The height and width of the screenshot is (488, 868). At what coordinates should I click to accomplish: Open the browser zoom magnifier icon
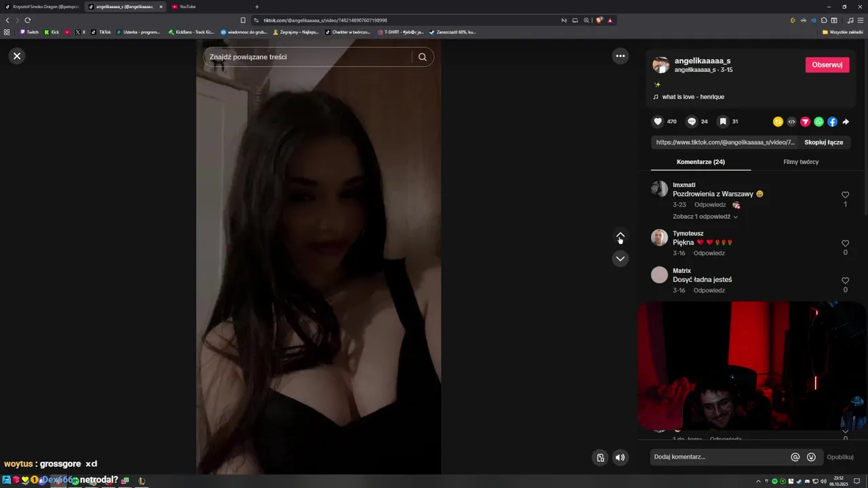[587, 20]
